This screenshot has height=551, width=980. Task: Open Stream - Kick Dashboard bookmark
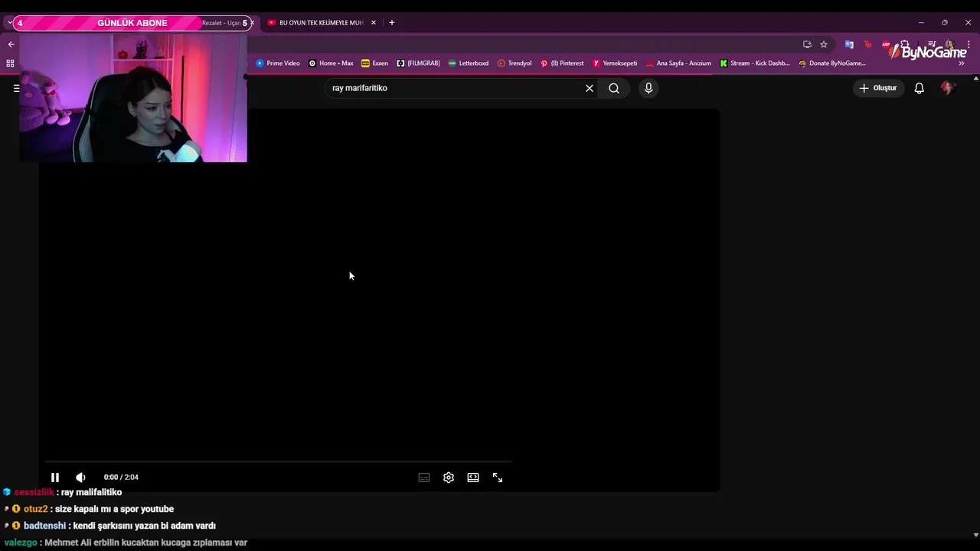[755, 64]
